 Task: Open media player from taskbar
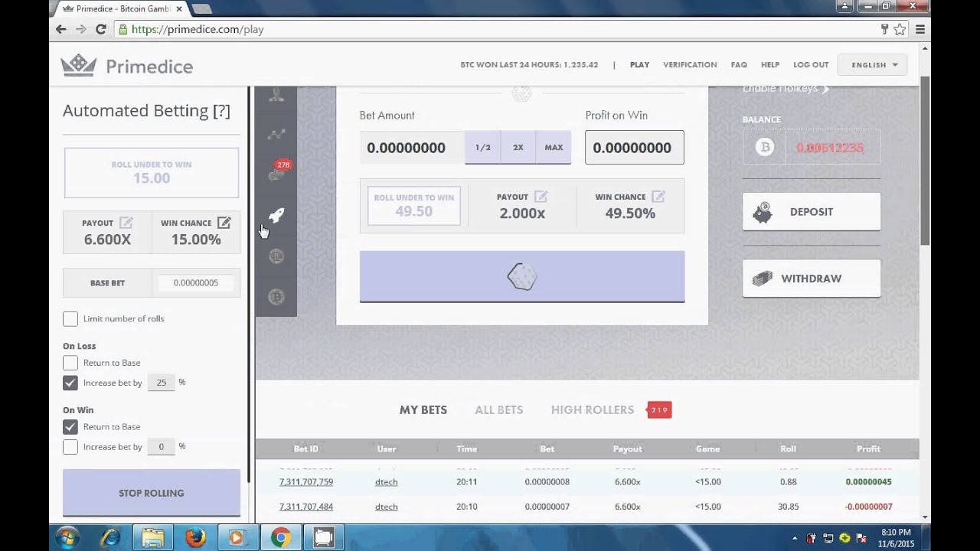[x=237, y=538]
